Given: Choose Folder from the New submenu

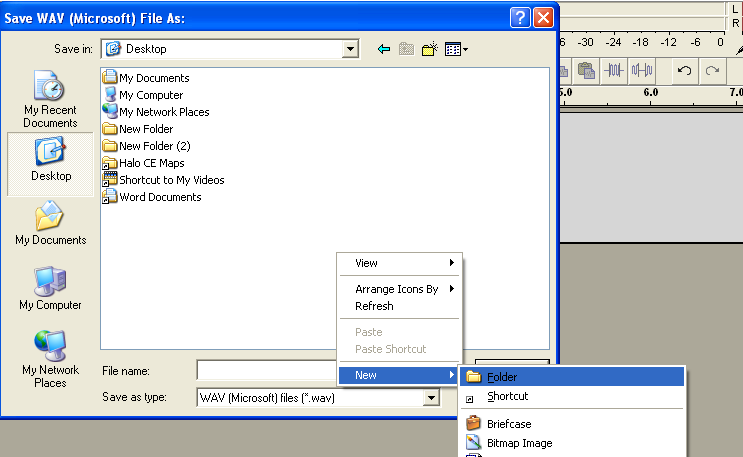Looking at the screenshot, I should click(x=502, y=377).
